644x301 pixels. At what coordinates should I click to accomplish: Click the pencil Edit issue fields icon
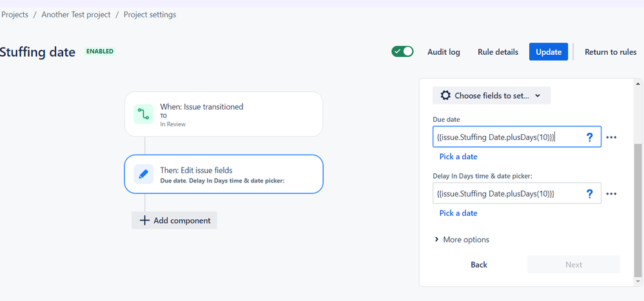(144, 174)
